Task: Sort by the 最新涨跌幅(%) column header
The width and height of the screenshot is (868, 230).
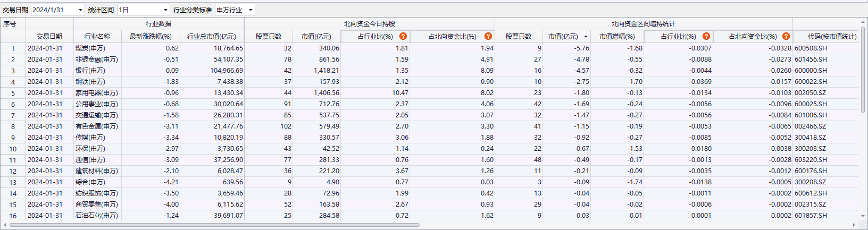Action: (x=151, y=37)
